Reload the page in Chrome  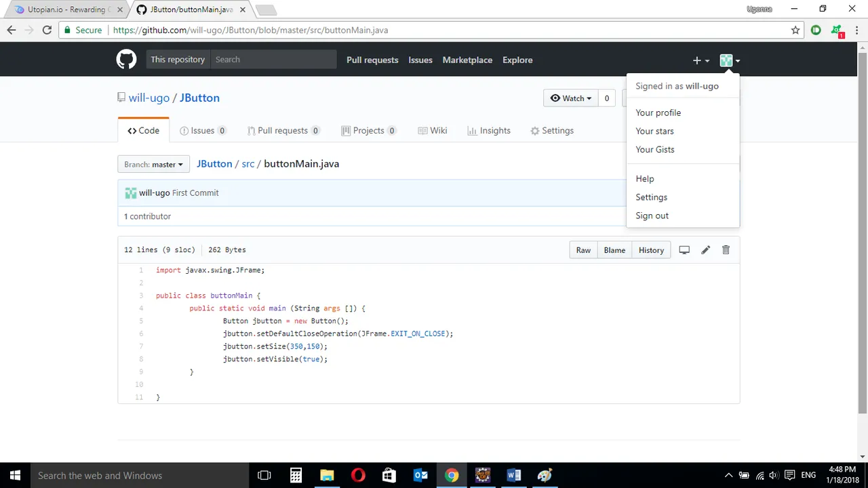(47, 30)
